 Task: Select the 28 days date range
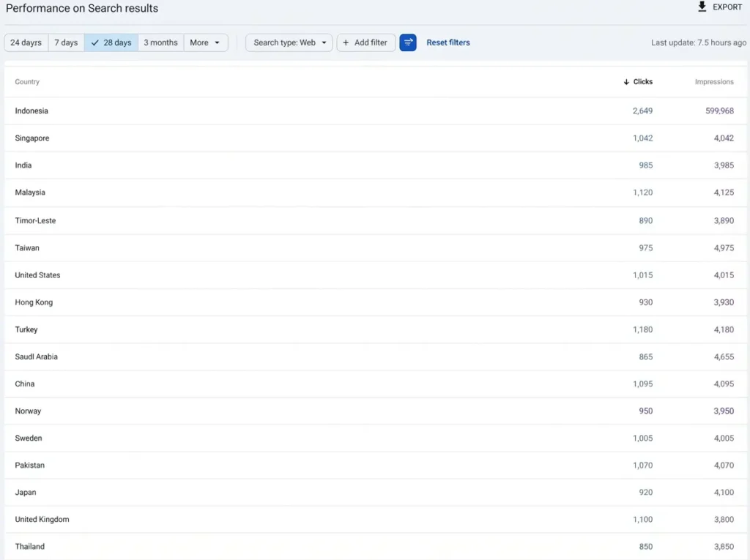pos(111,42)
